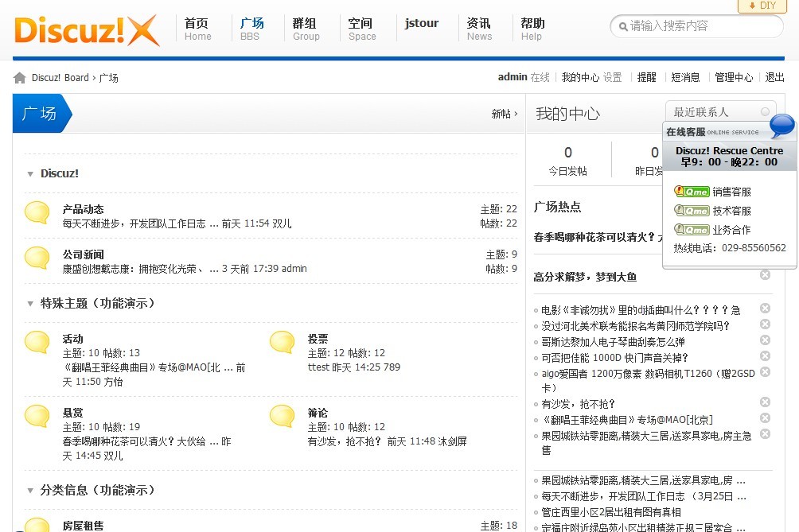This screenshot has width=799, height=532.
Task: Click the home icon in breadcrumb
Action: click(20, 77)
